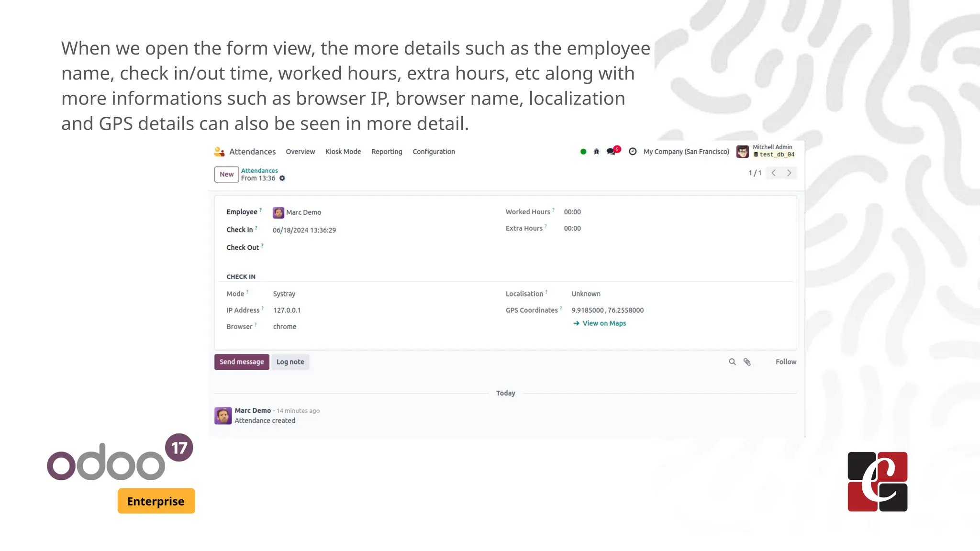
Task: Click Localisation value Unknown
Action: [x=586, y=294]
